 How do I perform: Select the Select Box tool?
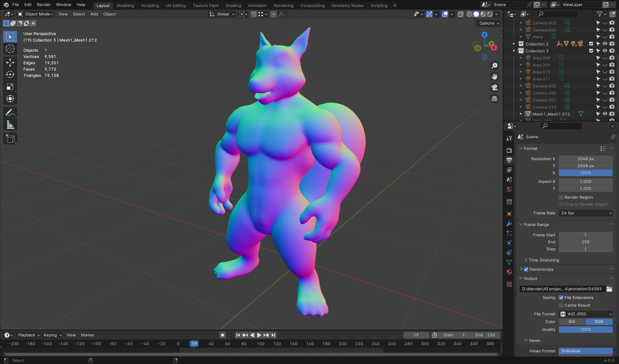click(x=10, y=37)
